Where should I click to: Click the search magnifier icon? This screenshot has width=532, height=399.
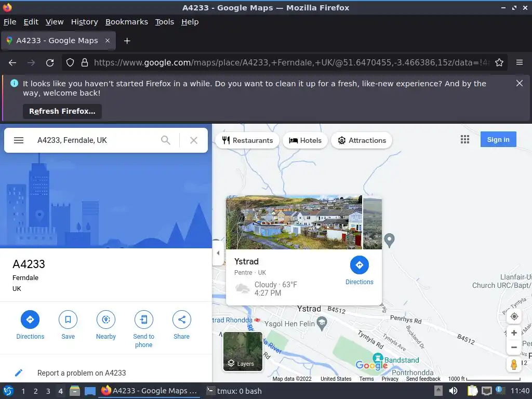(x=166, y=140)
